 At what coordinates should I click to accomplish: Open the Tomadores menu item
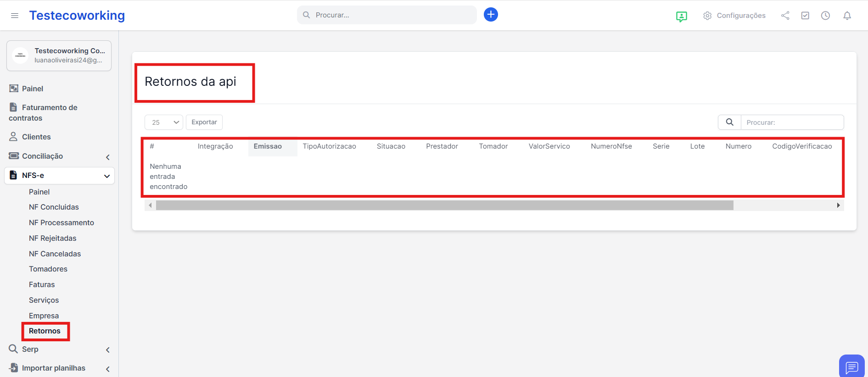click(48, 269)
